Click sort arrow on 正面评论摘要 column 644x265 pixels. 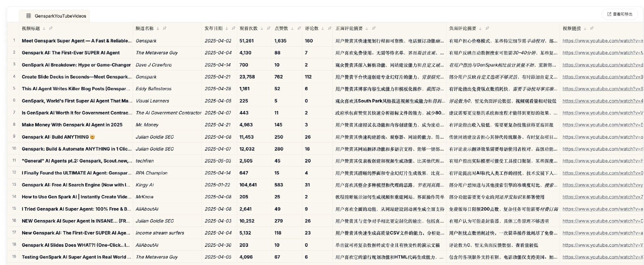(367, 28)
